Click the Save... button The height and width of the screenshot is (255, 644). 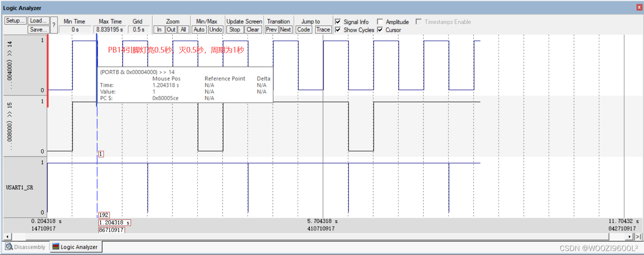pos(39,30)
